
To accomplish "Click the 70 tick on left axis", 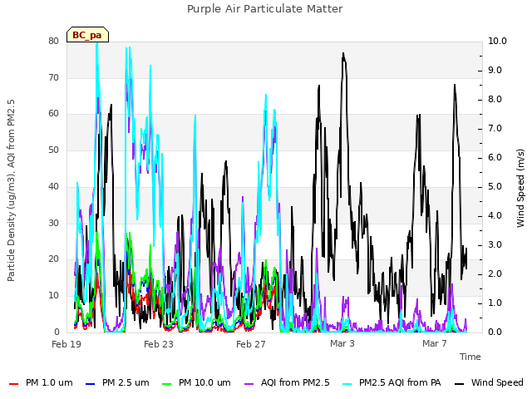I will [53, 77].
